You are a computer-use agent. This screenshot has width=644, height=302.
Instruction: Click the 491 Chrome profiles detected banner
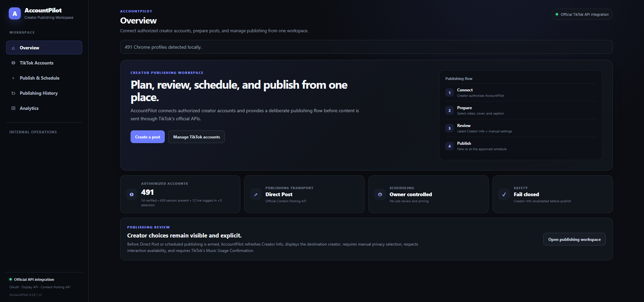coord(366,47)
